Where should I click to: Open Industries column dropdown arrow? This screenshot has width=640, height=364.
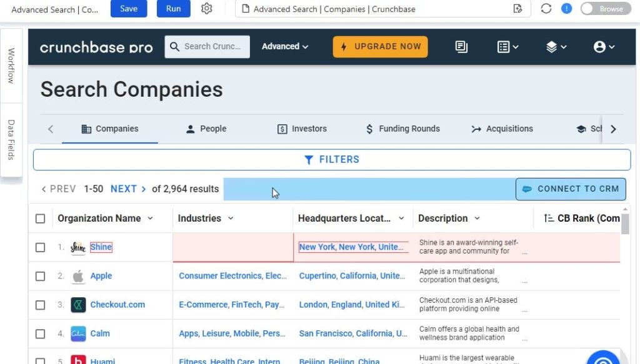coord(231,219)
